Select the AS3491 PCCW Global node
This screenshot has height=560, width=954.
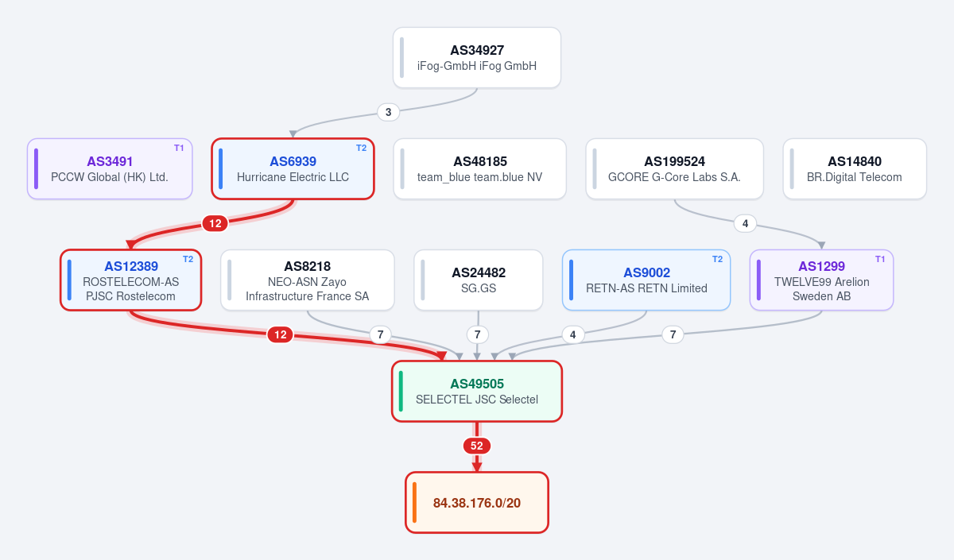coord(110,168)
